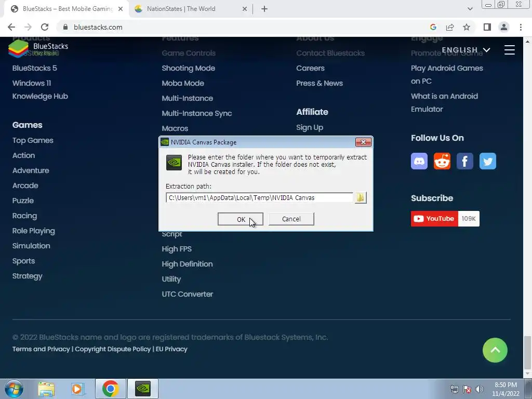The image size is (532, 399).
Task: Click the green back-to-top arrow button
Action: [495, 350]
